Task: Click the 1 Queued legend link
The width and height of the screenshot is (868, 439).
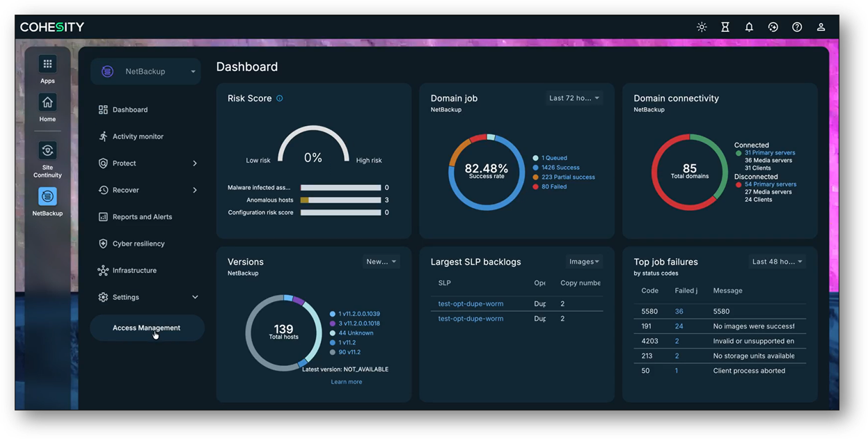Action: pyautogui.click(x=554, y=158)
